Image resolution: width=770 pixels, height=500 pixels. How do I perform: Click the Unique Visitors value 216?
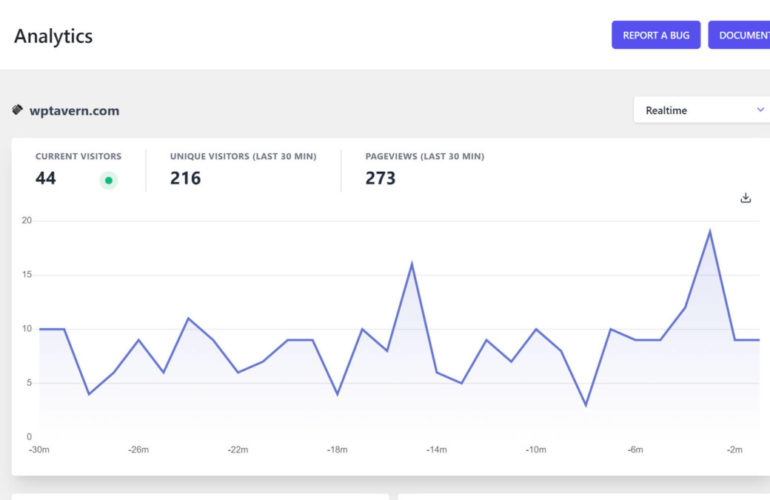click(x=185, y=178)
